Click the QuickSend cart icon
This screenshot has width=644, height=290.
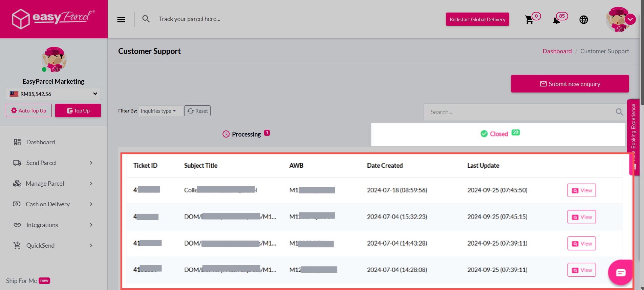[x=17, y=245]
